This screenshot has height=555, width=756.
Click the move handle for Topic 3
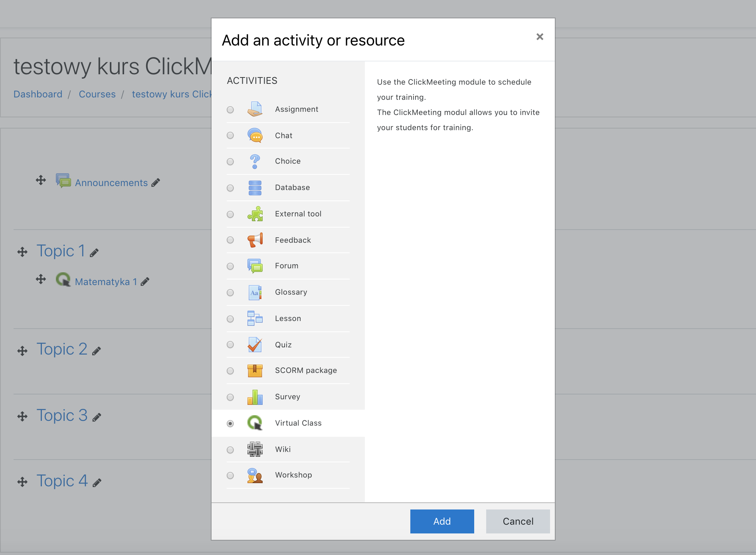coord(22,416)
